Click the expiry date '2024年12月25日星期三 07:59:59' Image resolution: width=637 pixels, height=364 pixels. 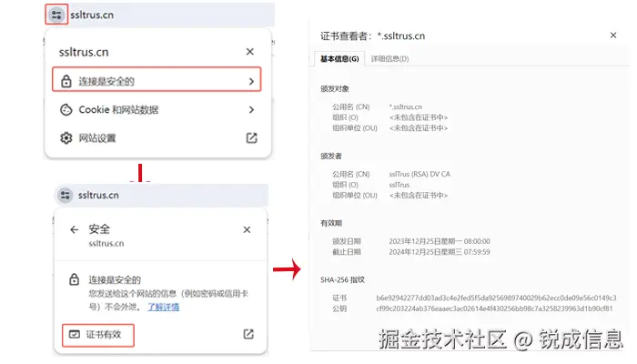point(440,252)
